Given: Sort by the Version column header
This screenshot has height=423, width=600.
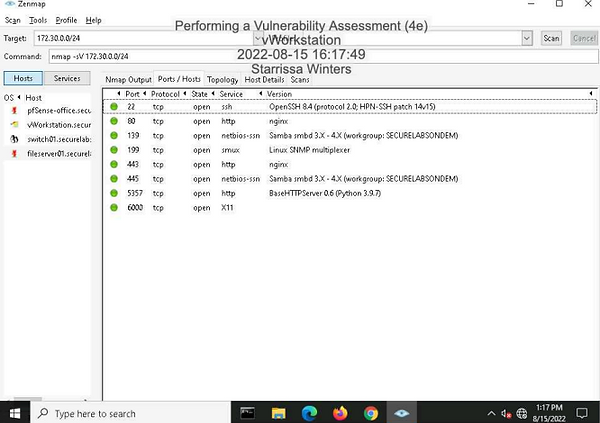Looking at the screenshot, I should [x=279, y=94].
